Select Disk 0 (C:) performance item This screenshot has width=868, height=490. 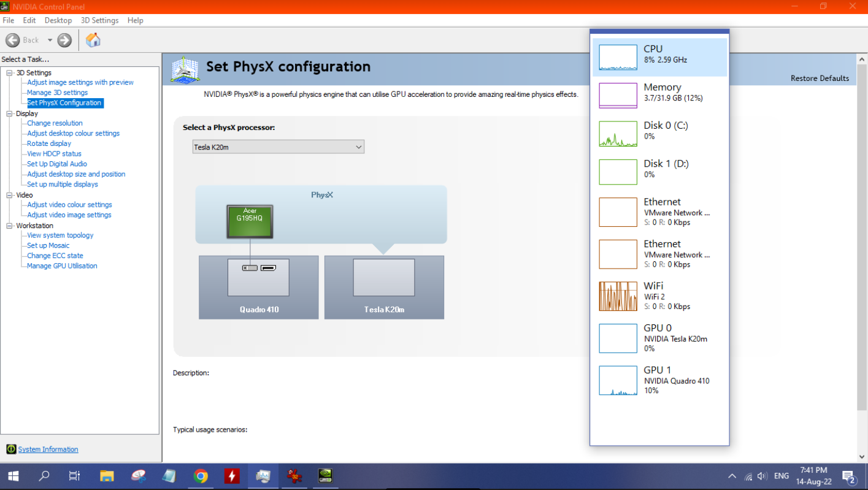659,134
